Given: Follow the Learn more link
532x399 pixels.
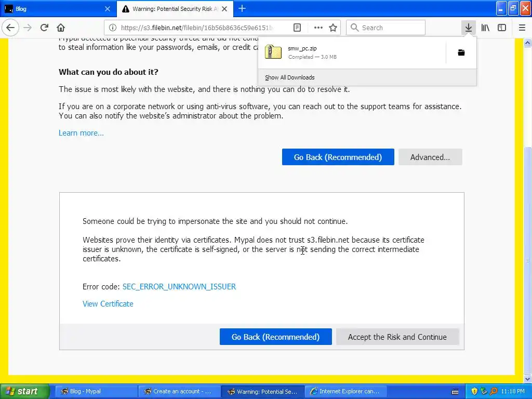Looking at the screenshot, I should (x=81, y=133).
